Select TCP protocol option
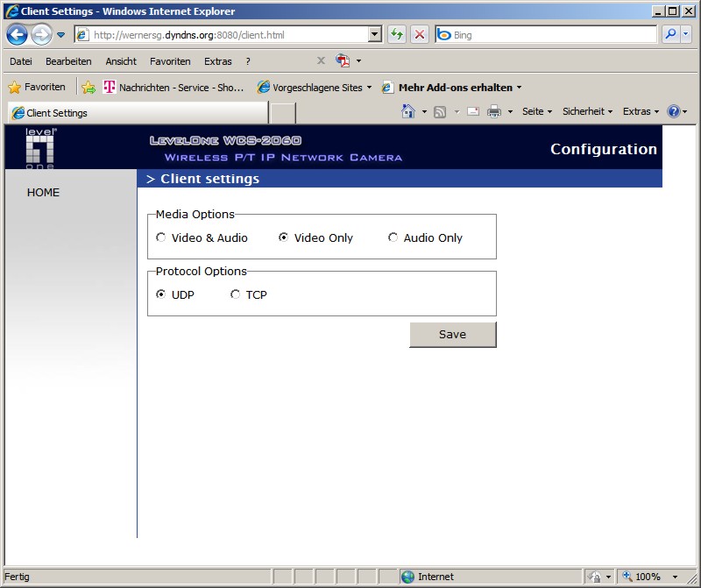The height and width of the screenshot is (588, 701). [235, 294]
